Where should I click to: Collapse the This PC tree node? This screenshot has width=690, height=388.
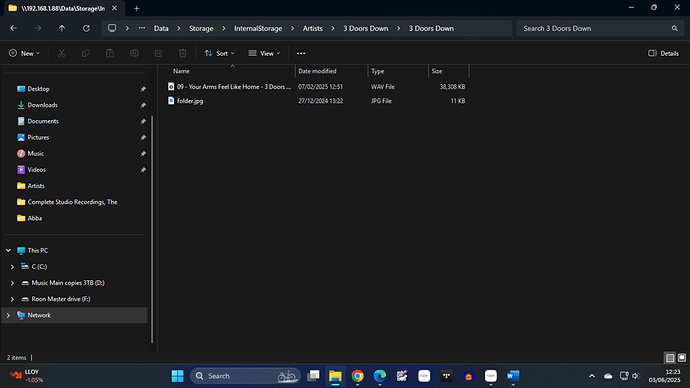[x=8, y=250]
